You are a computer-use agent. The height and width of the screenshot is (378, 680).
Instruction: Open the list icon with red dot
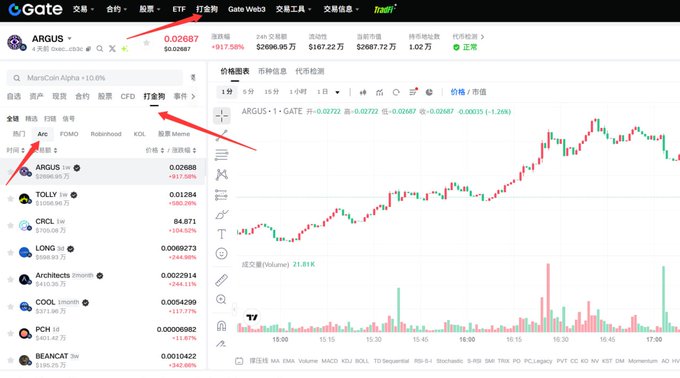(x=413, y=91)
